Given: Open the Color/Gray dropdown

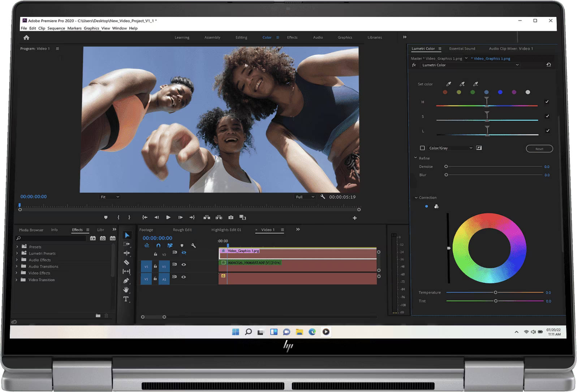Looking at the screenshot, I should pyautogui.click(x=451, y=148).
